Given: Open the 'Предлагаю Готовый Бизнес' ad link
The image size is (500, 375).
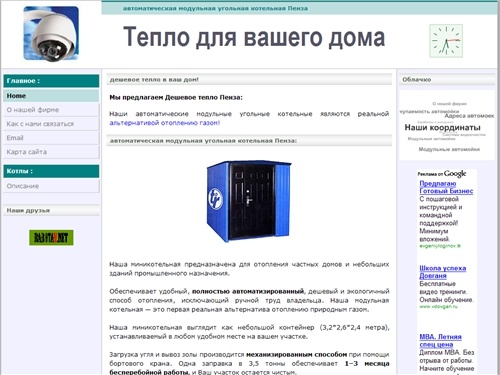Looking at the screenshot, I should [446, 187].
